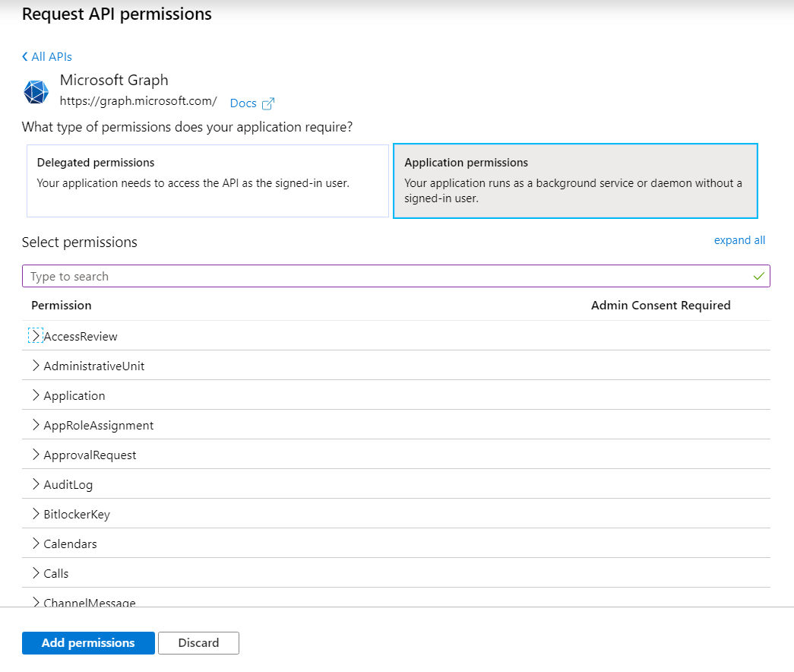
Task: Expand the AccessReview permission group
Action: click(36, 336)
